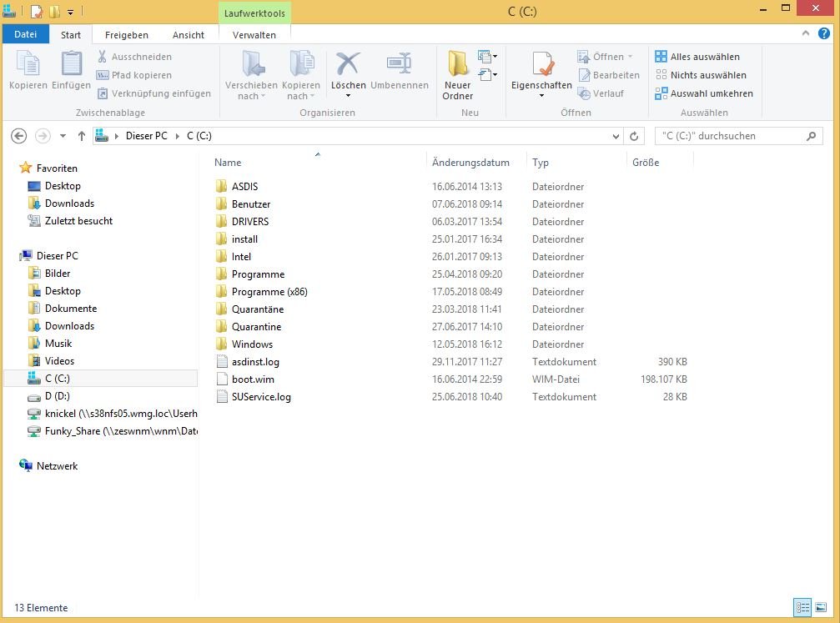Switch to large icons view in status bar
Viewport: 840px width, 623px height.
pyautogui.click(x=821, y=607)
